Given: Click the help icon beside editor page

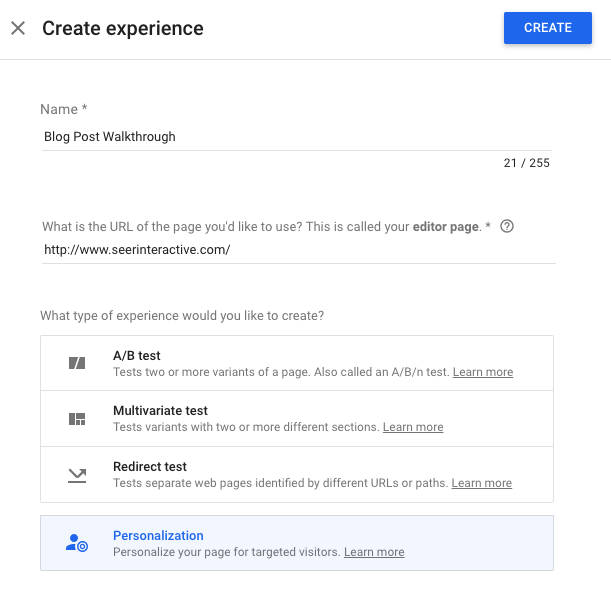Looking at the screenshot, I should coord(507,226).
